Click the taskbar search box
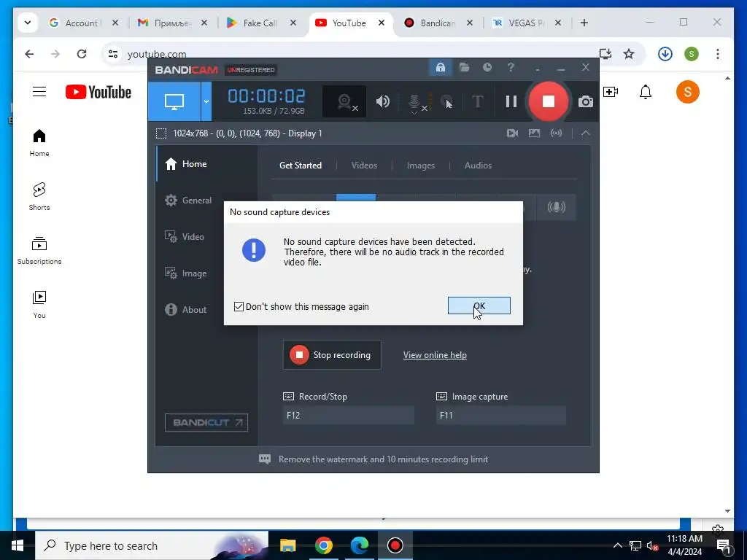Image resolution: width=747 pixels, height=560 pixels. tap(152, 545)
